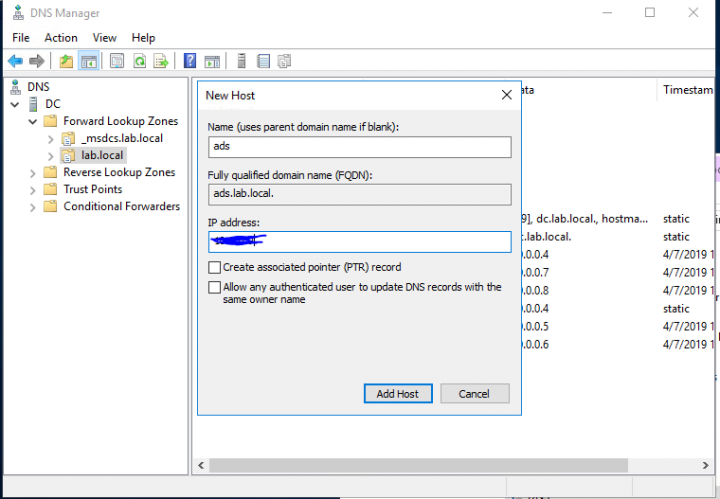Select the DNS root node icon
The height and width of the screenshot is (499, 720).
pyautogui.click(x=16, y=87)
